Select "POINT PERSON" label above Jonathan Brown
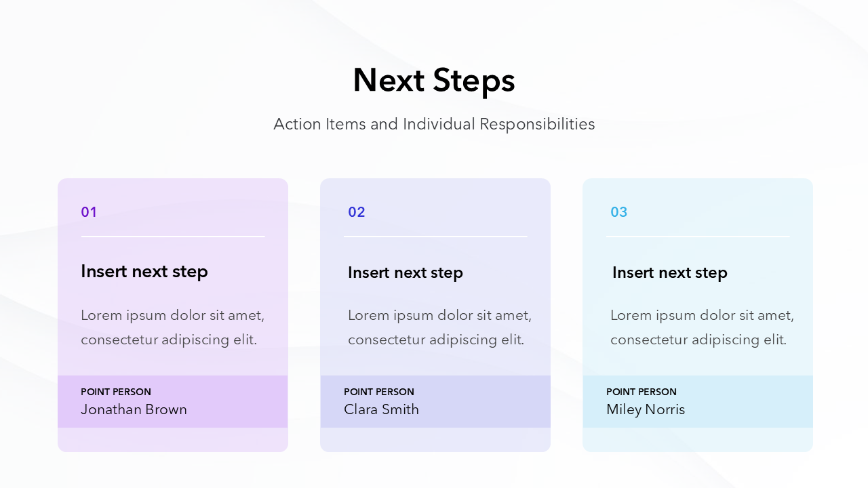The width and height of the screenshot is (868, 488). point(116,392)
